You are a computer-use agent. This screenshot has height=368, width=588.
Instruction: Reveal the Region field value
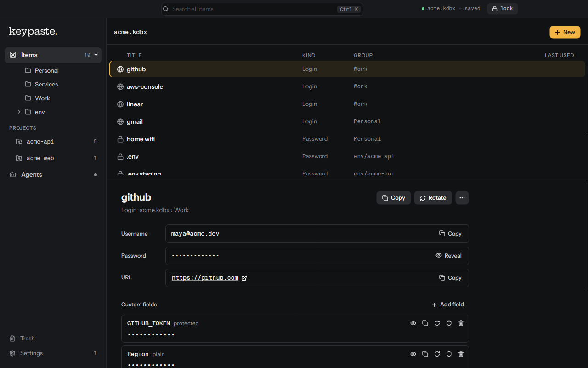[413, 354]
